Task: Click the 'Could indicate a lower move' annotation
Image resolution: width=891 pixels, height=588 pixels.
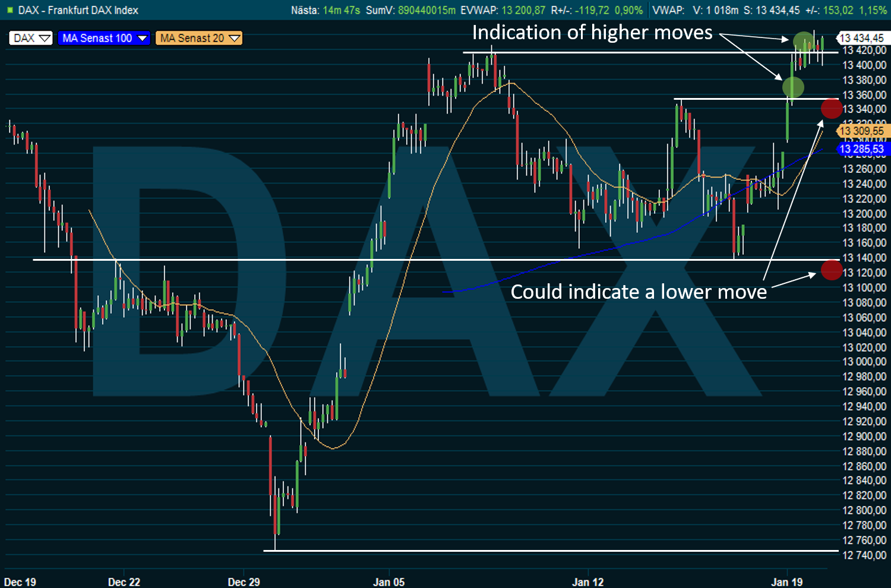Action: pyautogui.click(x=639, y=292)
